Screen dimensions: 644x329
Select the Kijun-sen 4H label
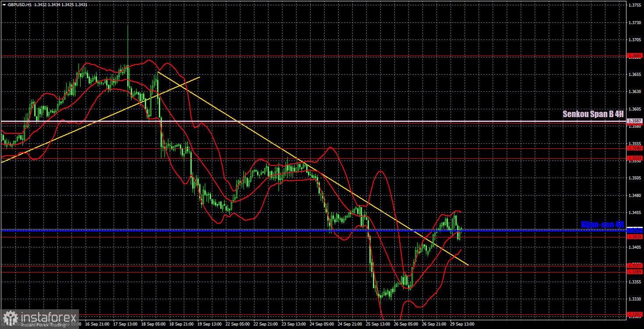pyautogui.click(x=602, y=224)
